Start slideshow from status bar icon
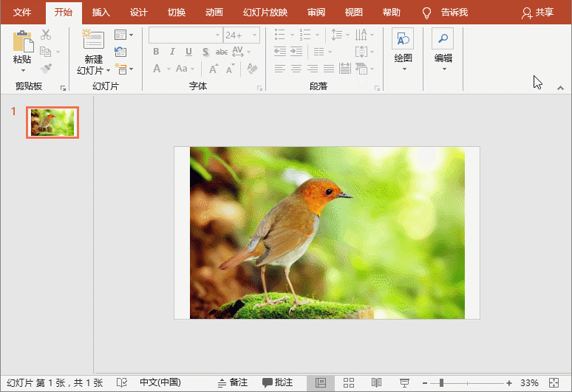Viewport: 572px width, 392px height. [404, 382]
